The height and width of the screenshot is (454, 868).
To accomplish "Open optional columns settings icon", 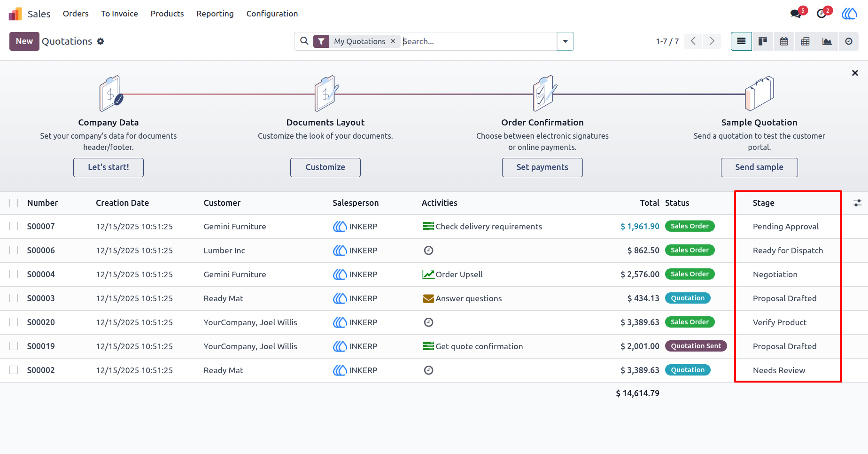I will tap(857, 203).
